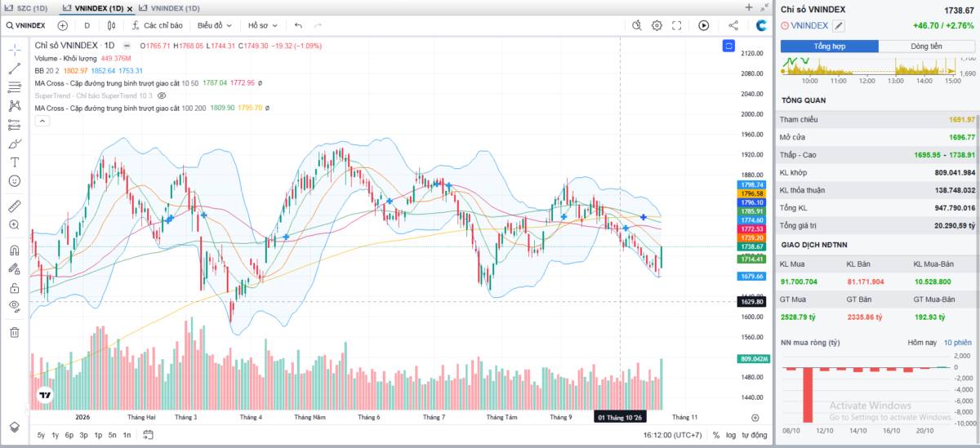
Task: Select the Tổng hợp tab
Action: (830, 47)
